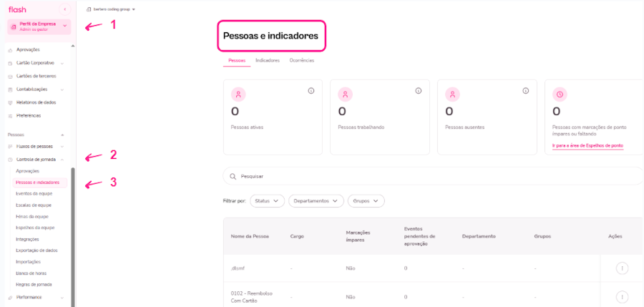The height and width of the screenshot is (307, 644).
Task: Switch to the Indicadores tab
Action: [x=268, y=60]
